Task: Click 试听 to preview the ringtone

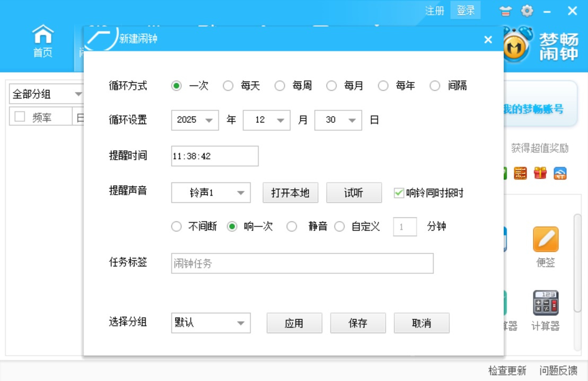Action: [354, 192]
